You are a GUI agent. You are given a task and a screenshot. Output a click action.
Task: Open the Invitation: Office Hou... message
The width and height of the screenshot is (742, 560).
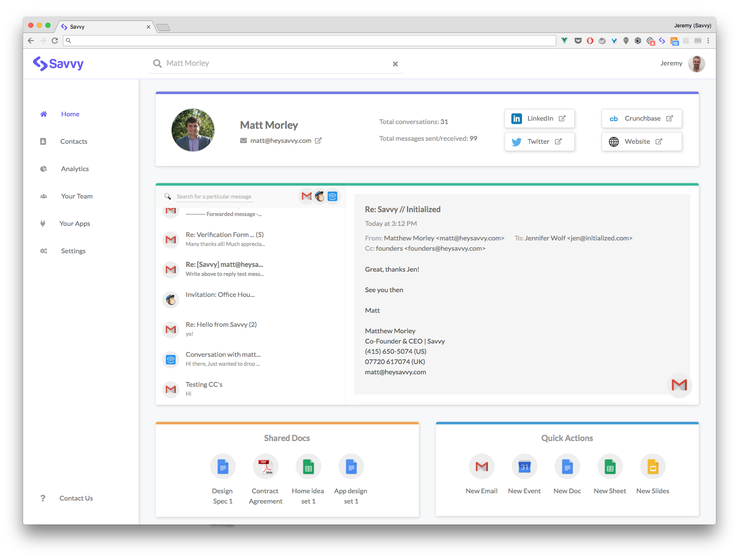click(x=251, y=299)
